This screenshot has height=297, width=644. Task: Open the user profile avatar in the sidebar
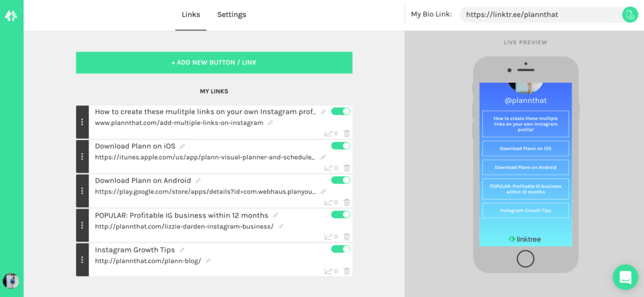[11, 281]
